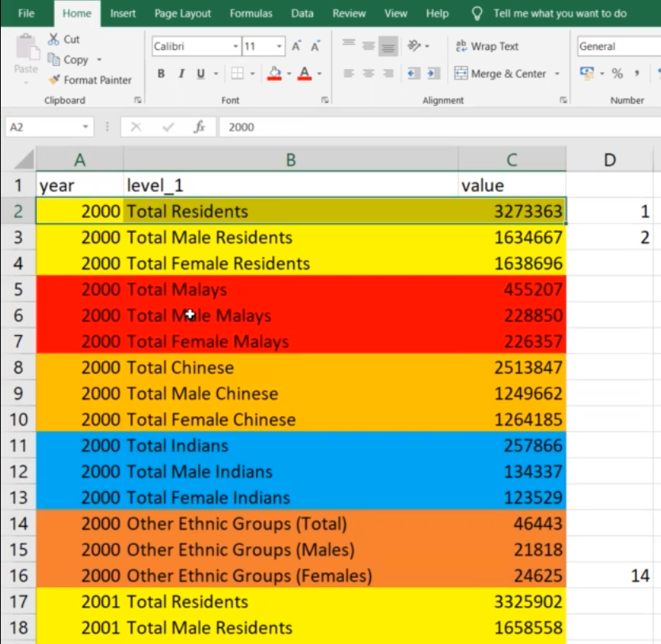This screenshot has height=644, width=661.
Task: Apply percent style with the % icon
Action: 617,74
